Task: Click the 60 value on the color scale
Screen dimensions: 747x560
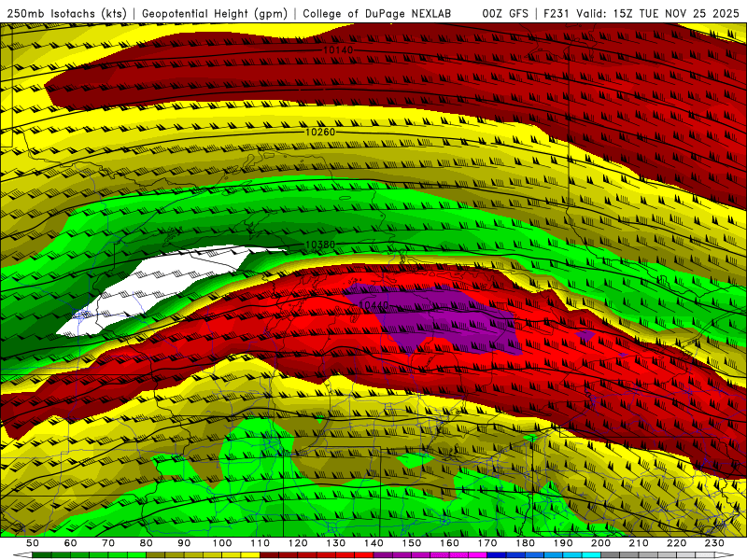Action: pyautogui.click(x=70, y=543)
